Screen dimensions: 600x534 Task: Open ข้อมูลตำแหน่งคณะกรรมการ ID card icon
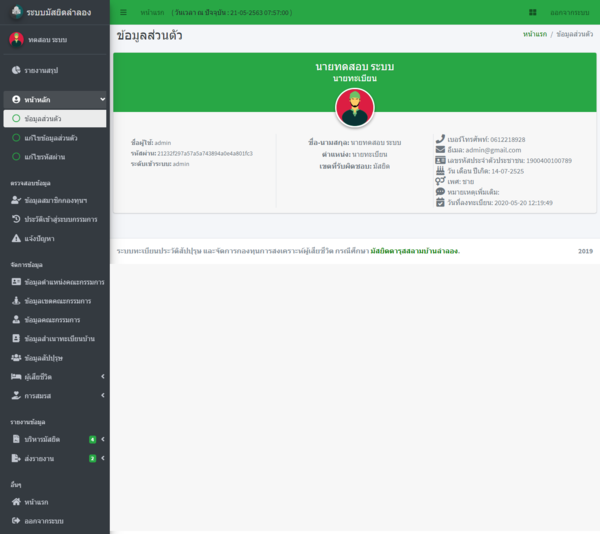[16, 282]
